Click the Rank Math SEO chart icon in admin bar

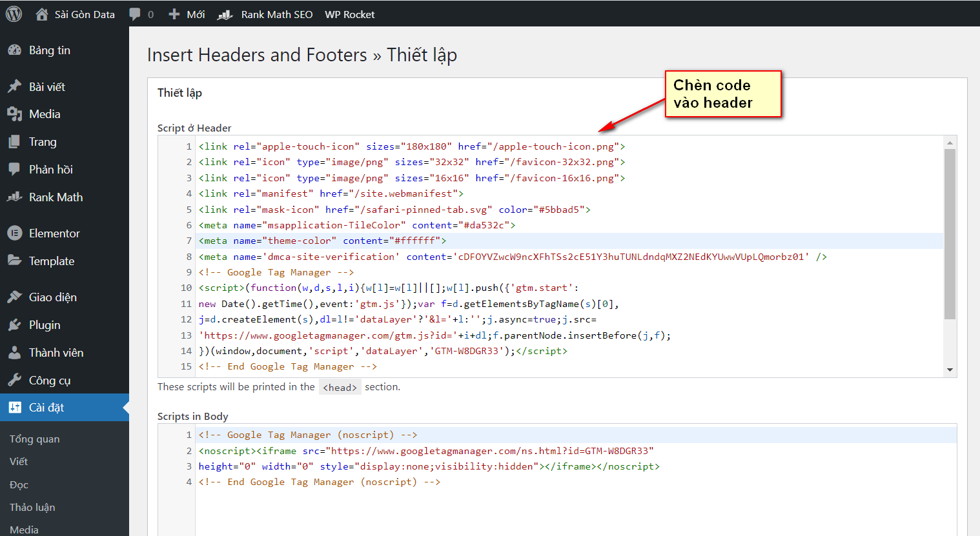(x=225, y=14)
